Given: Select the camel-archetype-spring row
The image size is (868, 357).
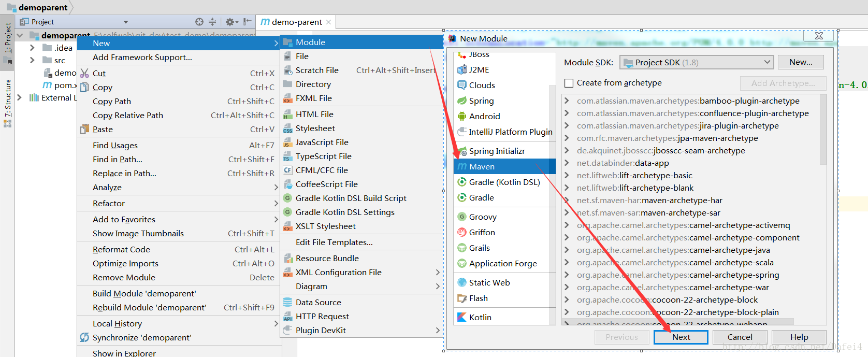Looking at the screenshot, I should [691, 275].
